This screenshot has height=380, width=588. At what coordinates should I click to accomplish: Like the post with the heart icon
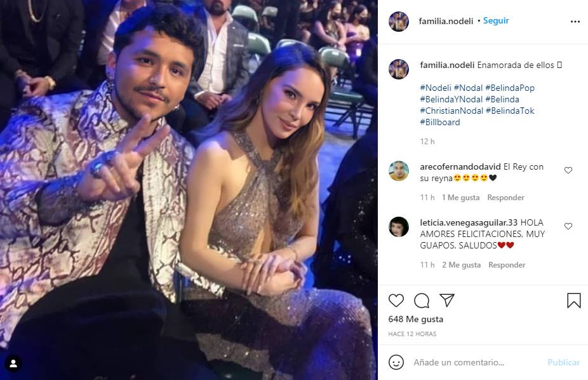[396, 301]
